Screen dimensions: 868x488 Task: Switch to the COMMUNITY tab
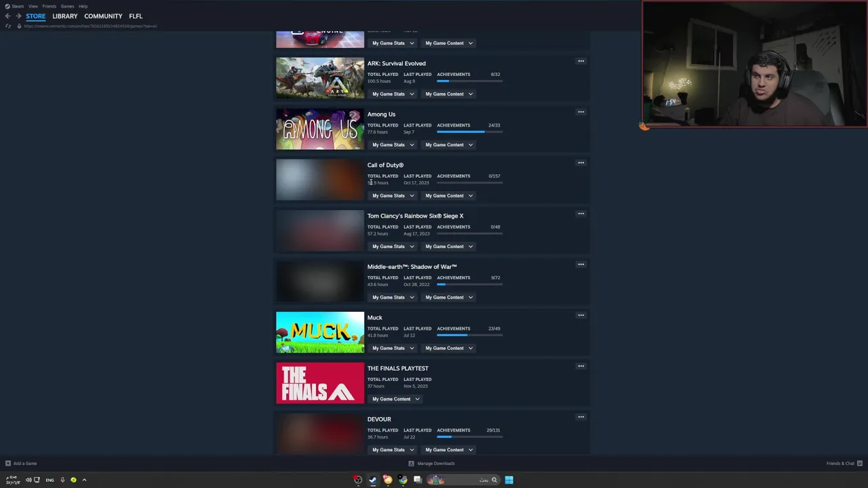coord(103,16)
